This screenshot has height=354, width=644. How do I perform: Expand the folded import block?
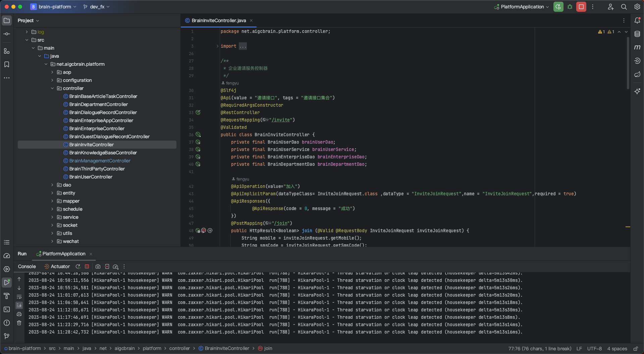[x=217, y=46]
